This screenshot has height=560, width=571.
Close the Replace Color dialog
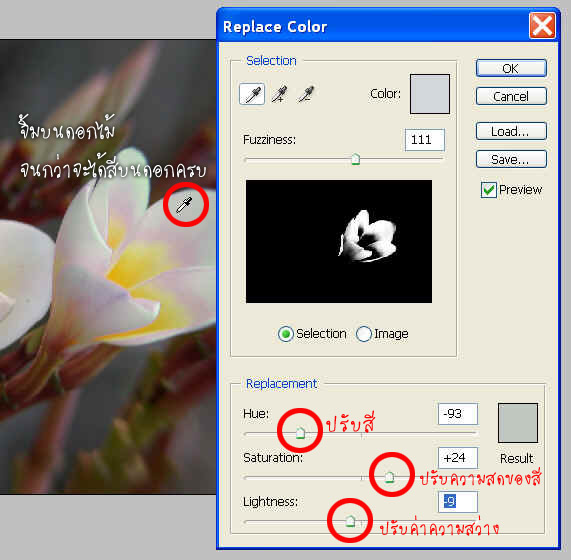[x=542, y=25]
